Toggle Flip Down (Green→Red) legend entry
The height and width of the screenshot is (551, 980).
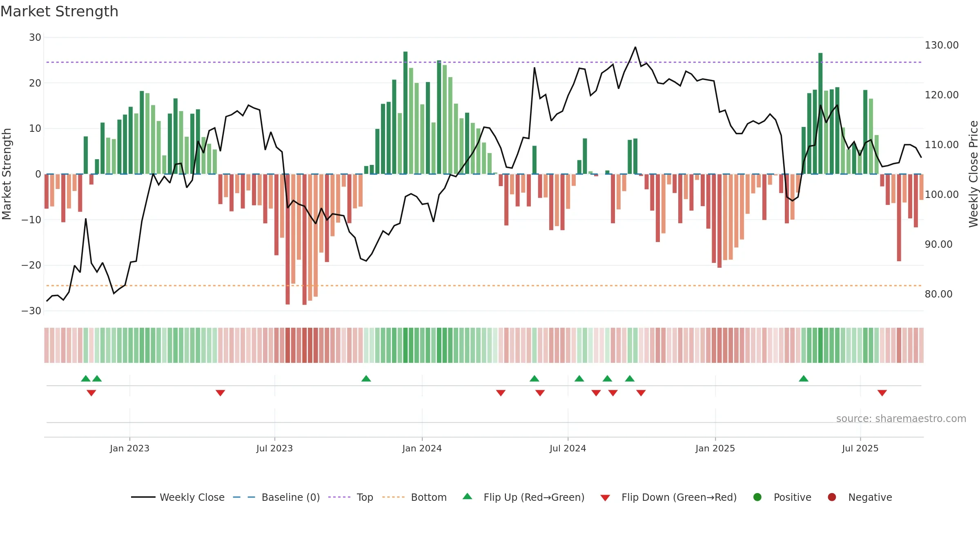coord(668,497)
